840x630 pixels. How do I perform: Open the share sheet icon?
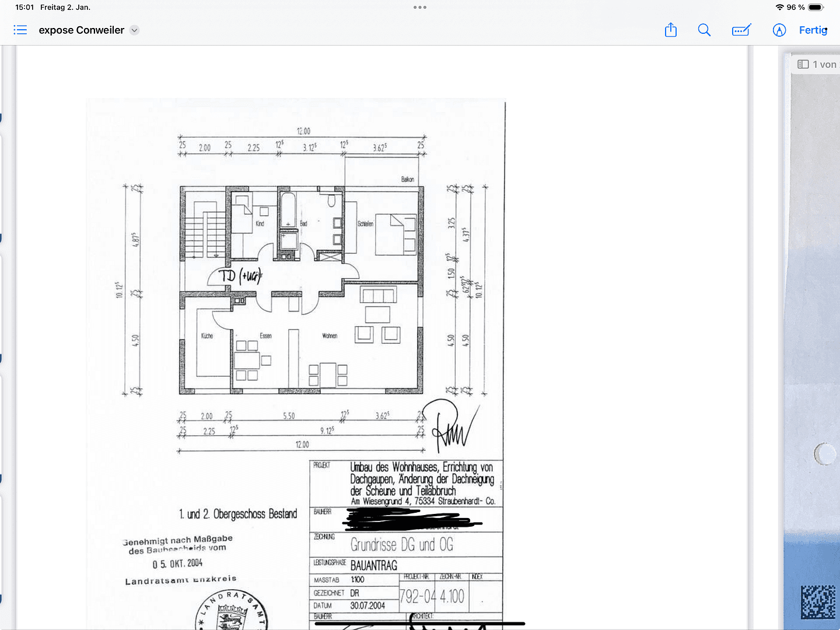pyautogui.click(x=670, y=30)
